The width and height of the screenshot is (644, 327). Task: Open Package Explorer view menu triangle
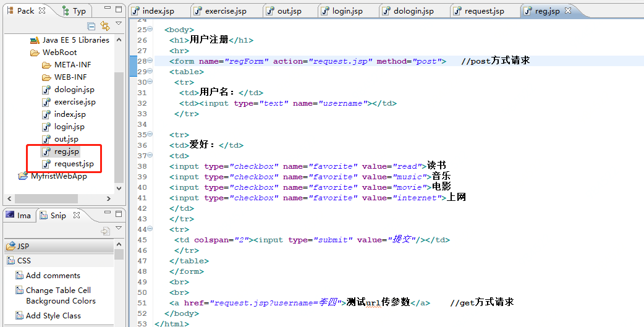click(119, 23)
